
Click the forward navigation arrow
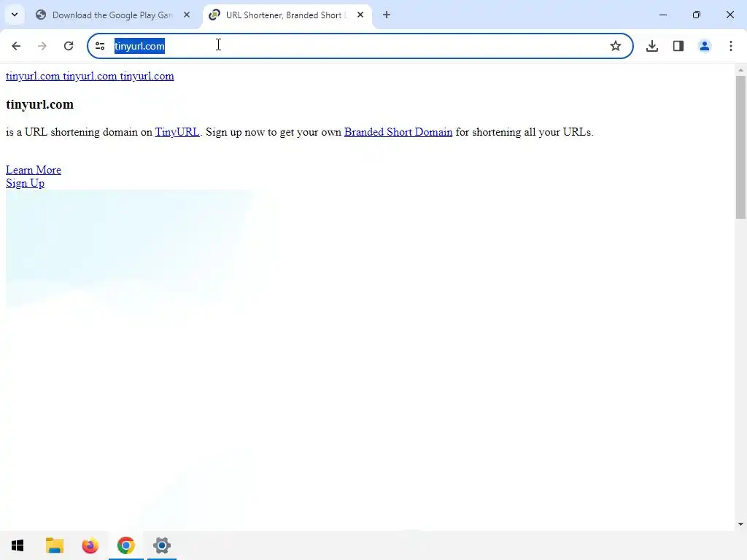[42, 46]
